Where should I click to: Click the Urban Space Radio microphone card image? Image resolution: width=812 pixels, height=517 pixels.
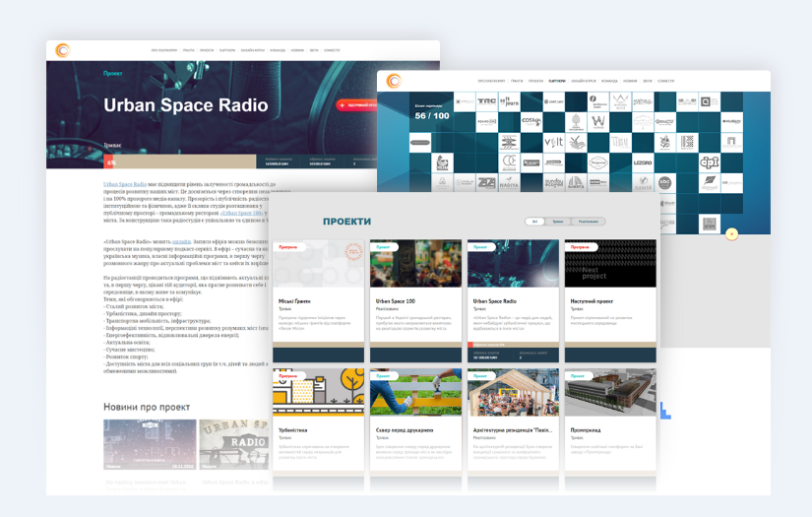[x=513, y=263]
